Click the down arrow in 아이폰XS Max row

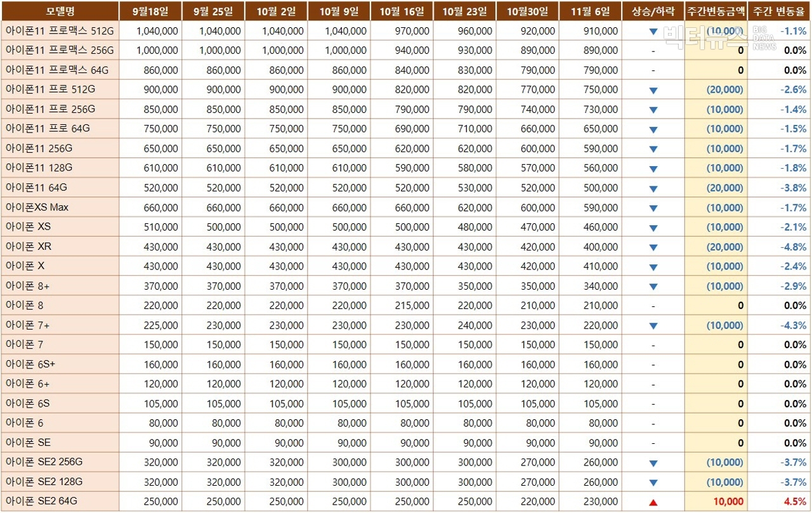coord(653,209)
